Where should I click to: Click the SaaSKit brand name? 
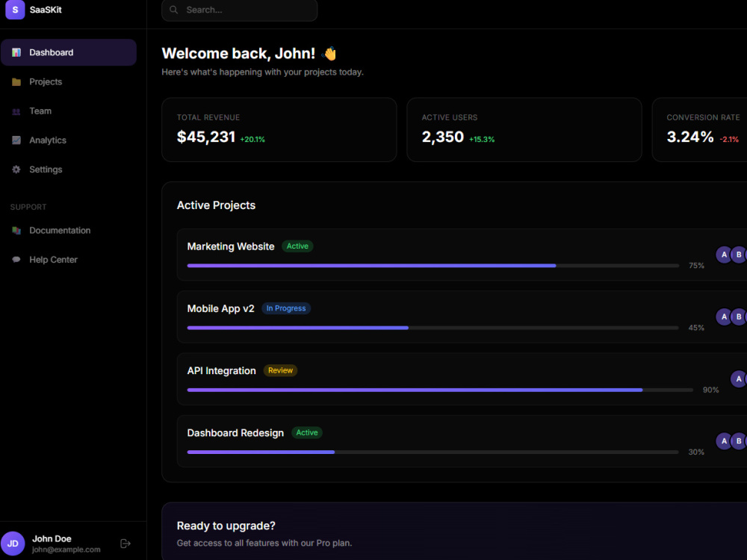pos(46,10)
